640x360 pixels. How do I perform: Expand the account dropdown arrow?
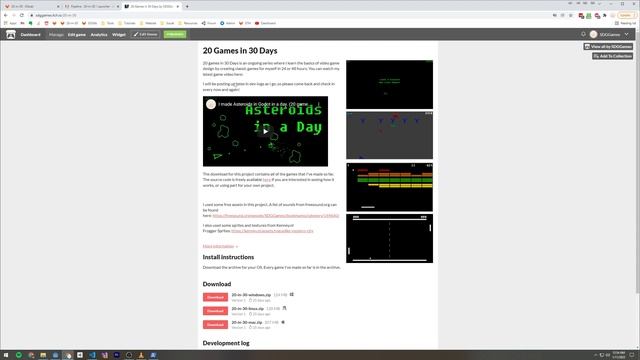(627, 34)
